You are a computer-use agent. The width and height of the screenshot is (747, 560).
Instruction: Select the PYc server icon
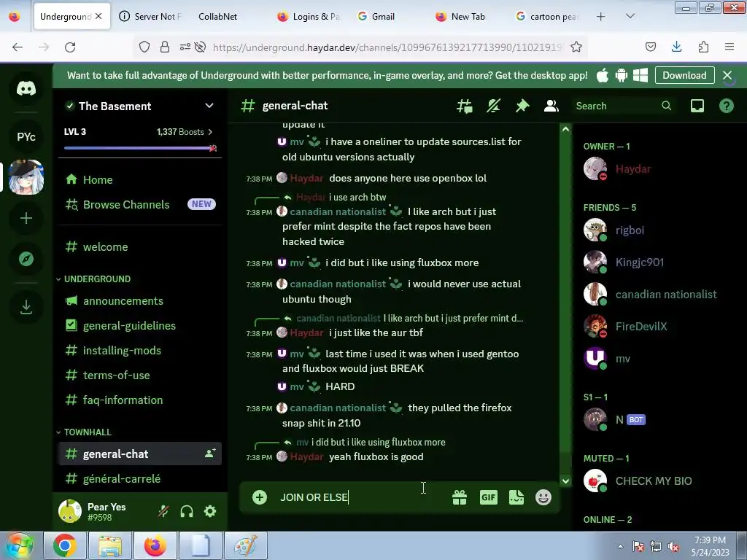point(26,136)
